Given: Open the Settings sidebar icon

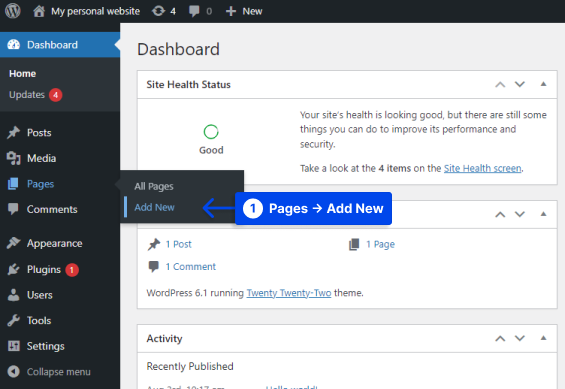Looking at the screenshot, I should click(14, 346).
